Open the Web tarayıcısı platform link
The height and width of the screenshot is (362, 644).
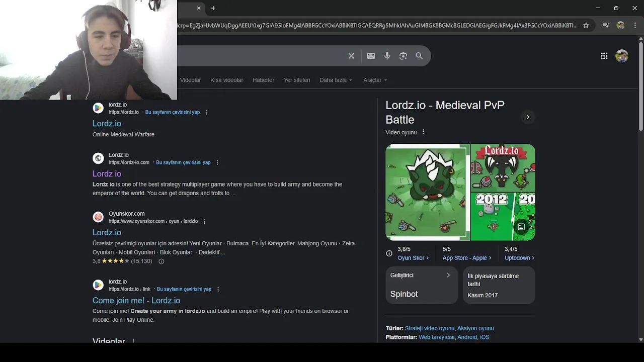pos(437,337)
